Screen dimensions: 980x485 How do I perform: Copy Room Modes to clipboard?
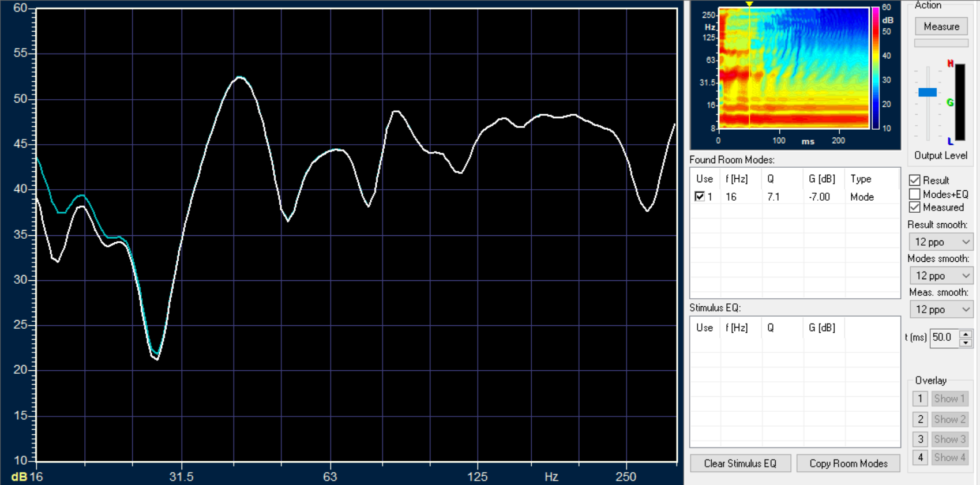[x=848, y=464]
